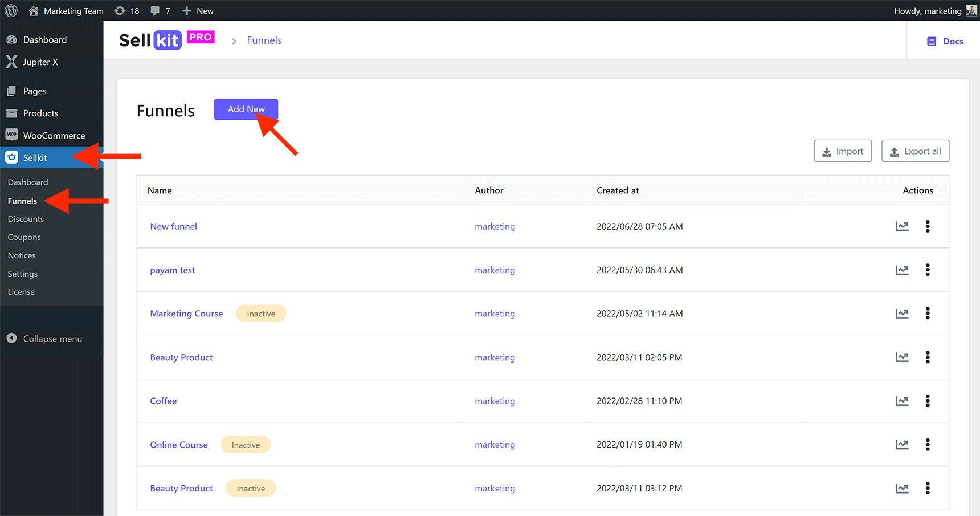This screenshot has width=980, height=516.
Task: Open the Sellkit Settings submenu
Action: point(23,274)
